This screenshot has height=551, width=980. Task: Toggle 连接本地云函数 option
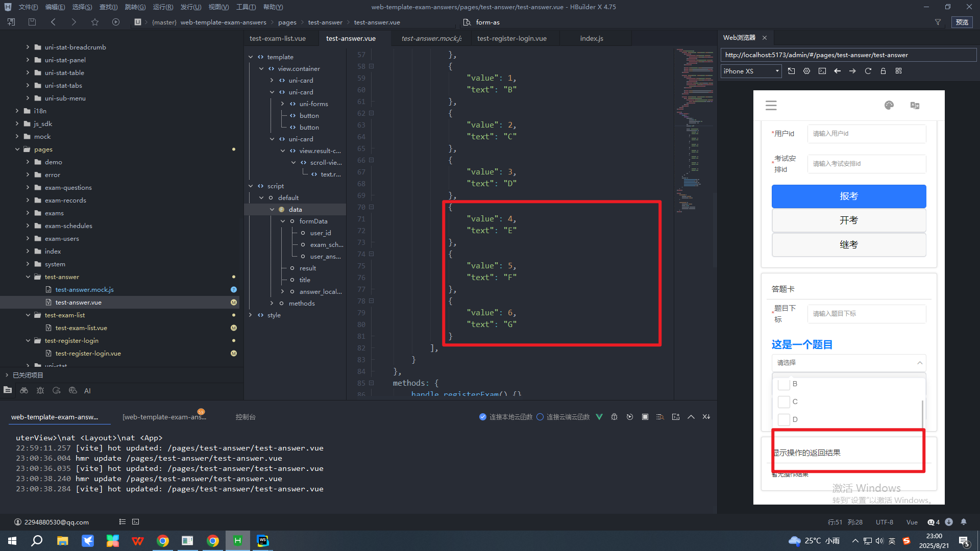(x=483, y=417)
